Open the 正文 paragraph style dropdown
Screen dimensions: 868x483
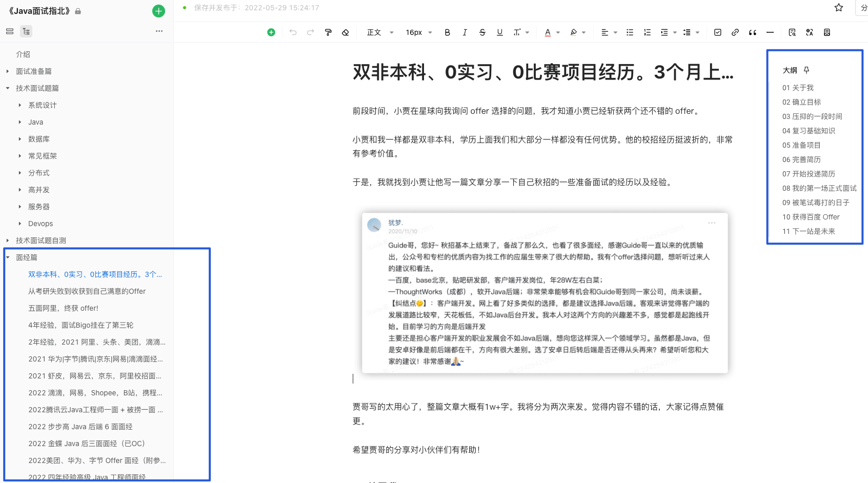pyautogui.click(x=380, y=32)
